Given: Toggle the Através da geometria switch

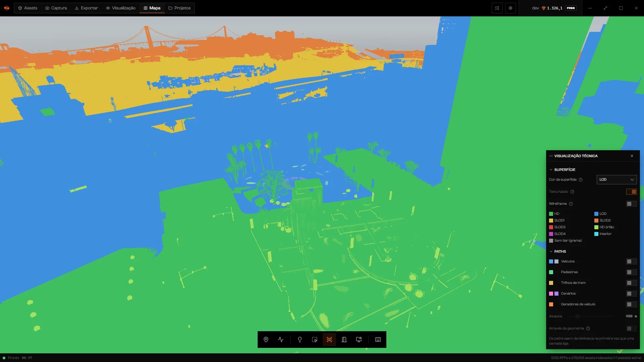Looking at the screenshot, I should [631, 328].
